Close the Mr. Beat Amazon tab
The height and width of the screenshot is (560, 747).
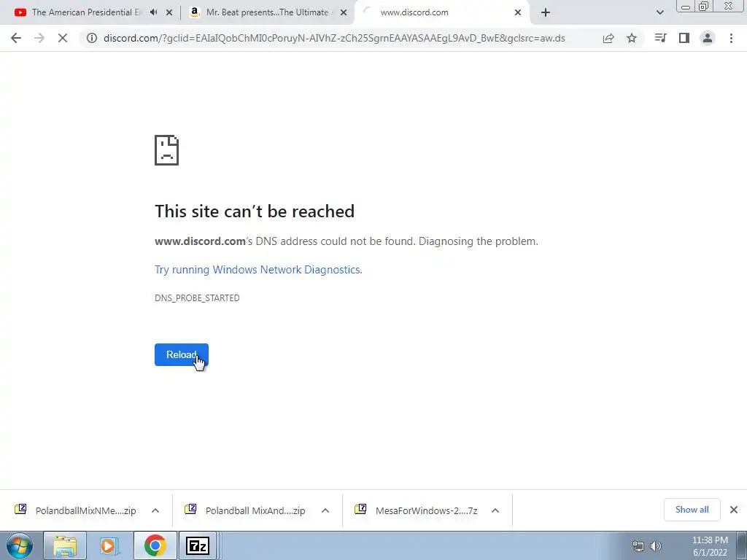point(343,12)
